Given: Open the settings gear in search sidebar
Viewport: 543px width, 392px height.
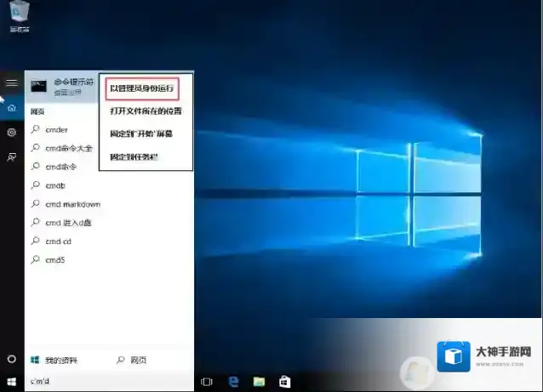Looking at the screenshot, I should tap(12, 132).
